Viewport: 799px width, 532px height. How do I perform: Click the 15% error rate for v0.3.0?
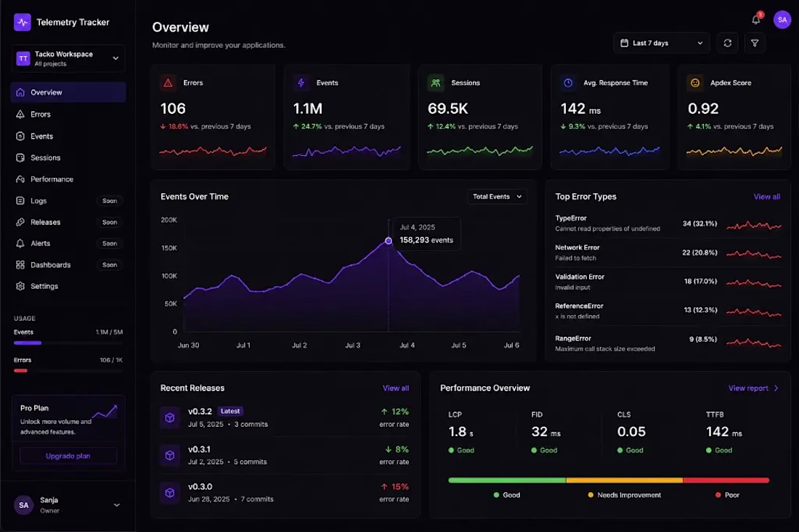(x=395, y=487)
